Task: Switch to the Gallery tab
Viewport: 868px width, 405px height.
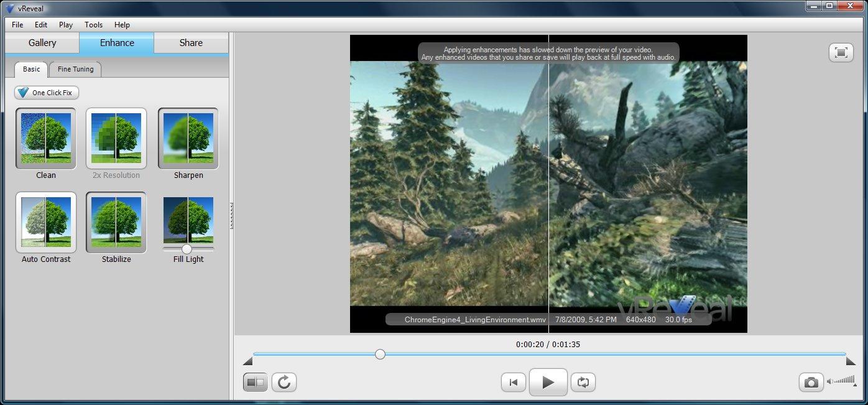Action: [42, 43]
